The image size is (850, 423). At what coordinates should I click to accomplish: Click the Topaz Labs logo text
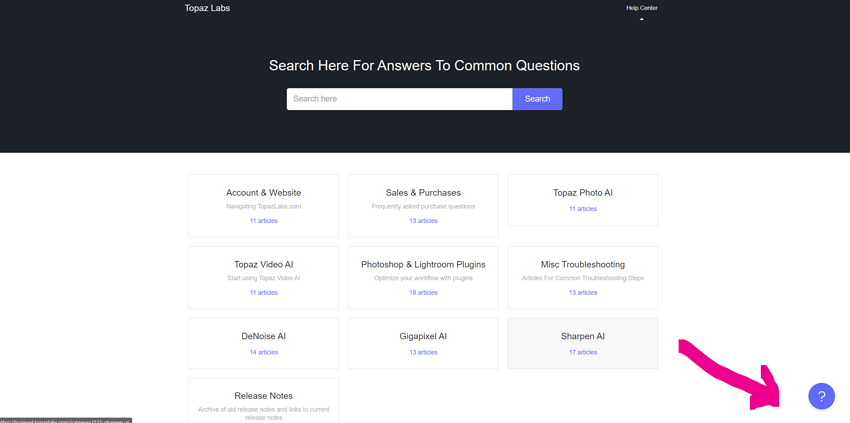pos(207,8)
